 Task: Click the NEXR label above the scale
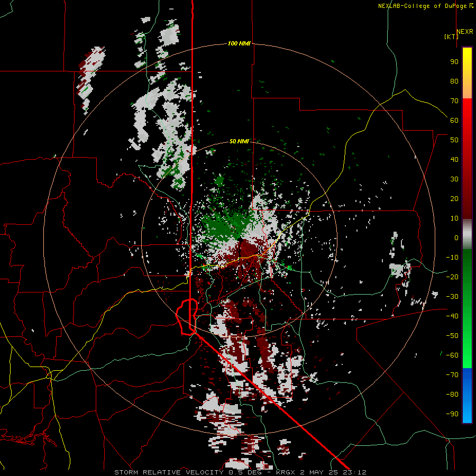tap(464, 32)
